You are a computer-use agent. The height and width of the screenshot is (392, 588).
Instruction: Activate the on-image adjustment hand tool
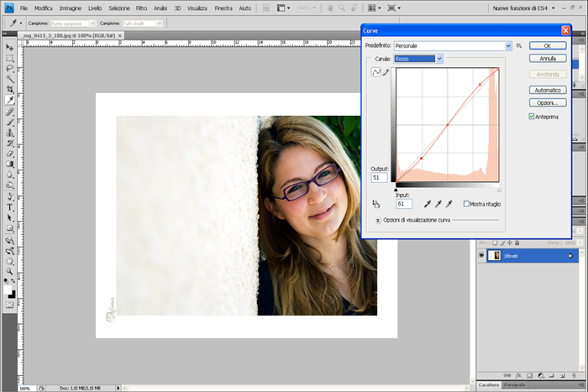click(x=376, y=204)
